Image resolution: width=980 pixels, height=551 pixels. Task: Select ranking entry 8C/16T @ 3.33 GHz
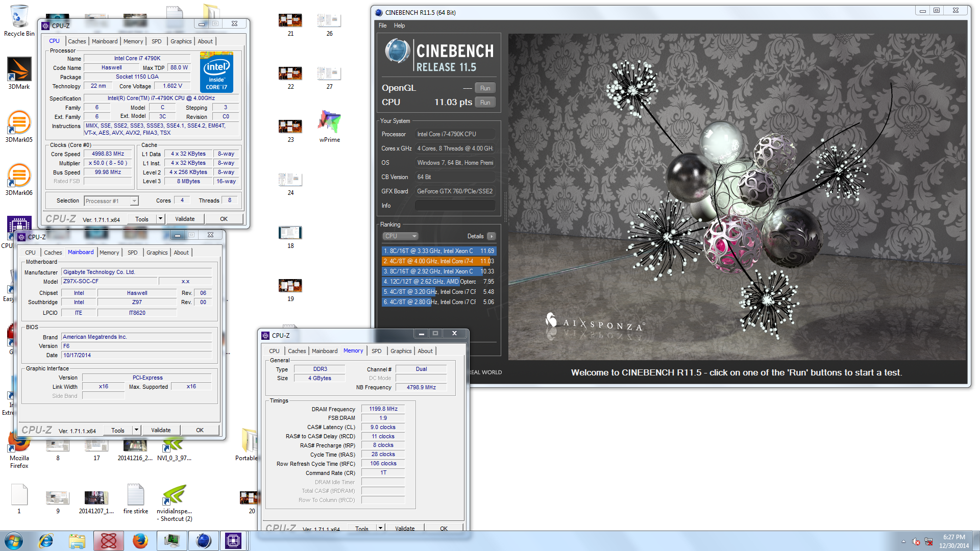[439, 251]
